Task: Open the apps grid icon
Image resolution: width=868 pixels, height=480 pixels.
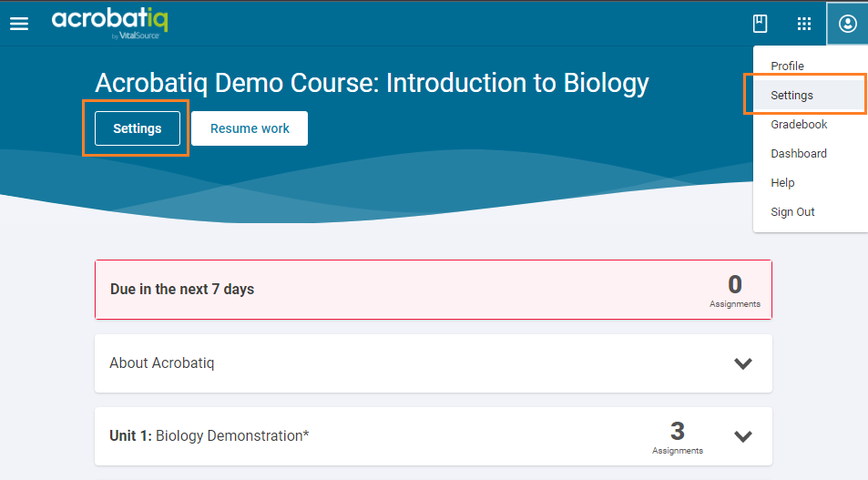Action: click(803, 24)
